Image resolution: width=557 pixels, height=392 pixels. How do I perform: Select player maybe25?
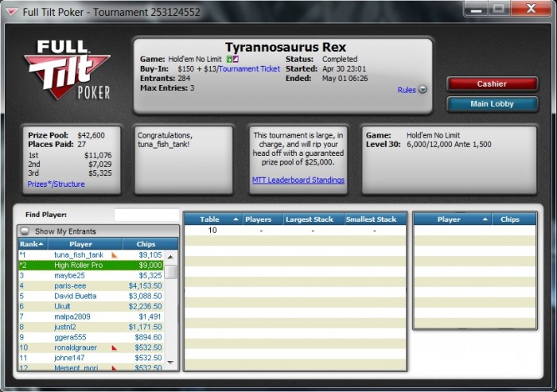[x=91, y=276]
